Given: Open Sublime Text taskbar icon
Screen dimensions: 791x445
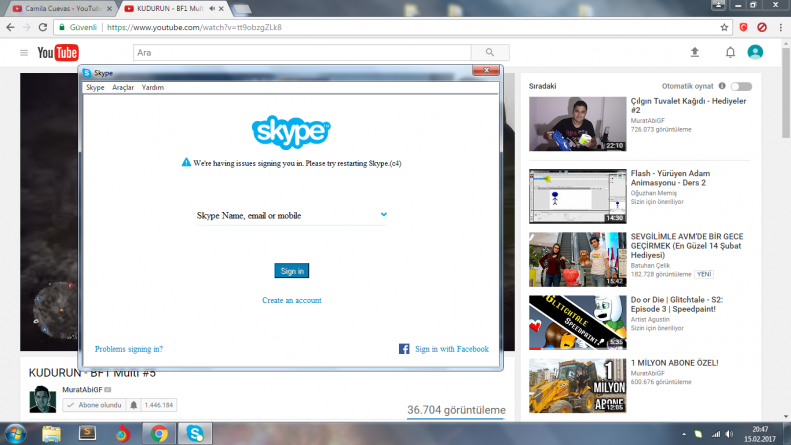Looking at the screenshot, I should pyautogui.click(x=87, y=433).
